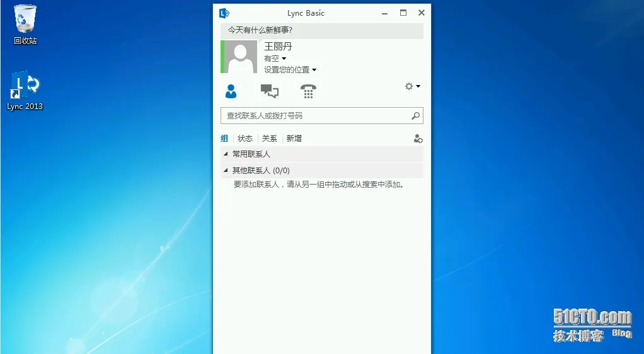Click the profile photo placeholder
The height and width of the screenshot is (354, 644).
[240, 57]
